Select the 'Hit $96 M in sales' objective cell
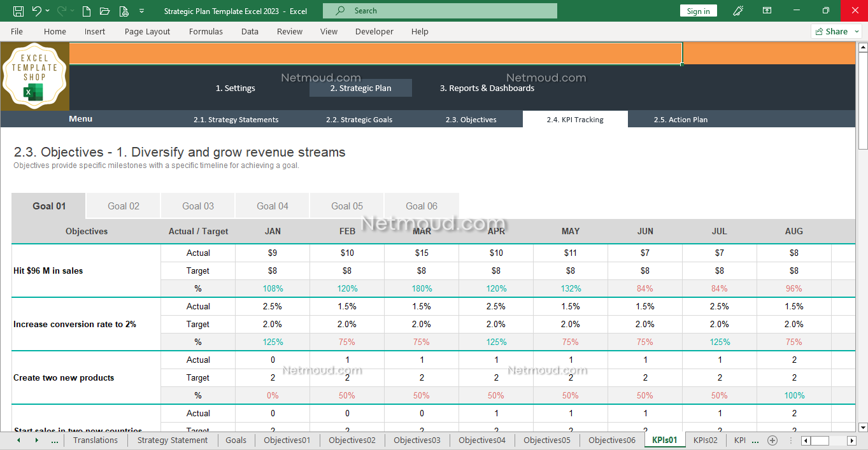This screenshot has height=450, width=868. point(86,271)
